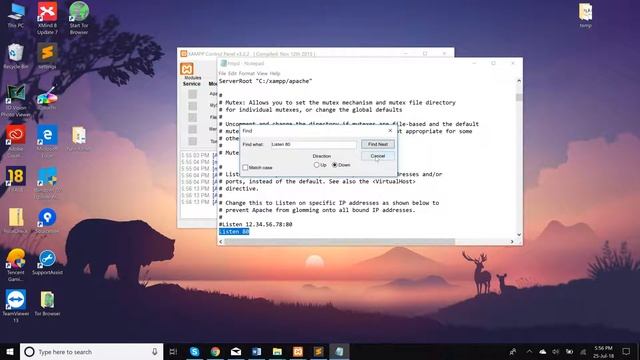Open Microsoft Word from the taskbar

point(257,351)
